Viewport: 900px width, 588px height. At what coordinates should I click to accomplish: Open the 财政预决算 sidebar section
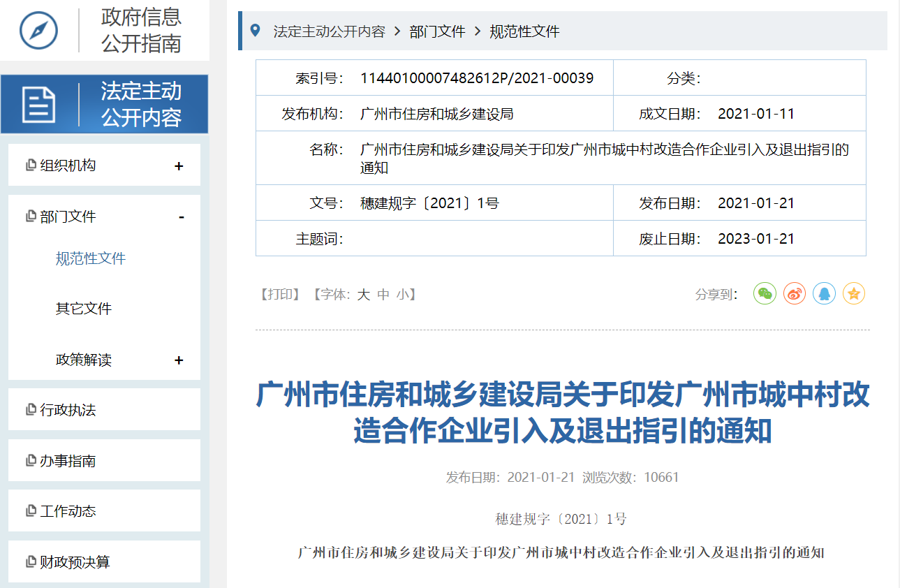75,562
